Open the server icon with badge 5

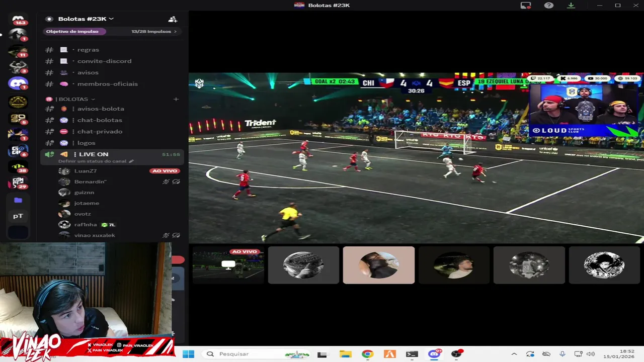click(x=18, y=119)
